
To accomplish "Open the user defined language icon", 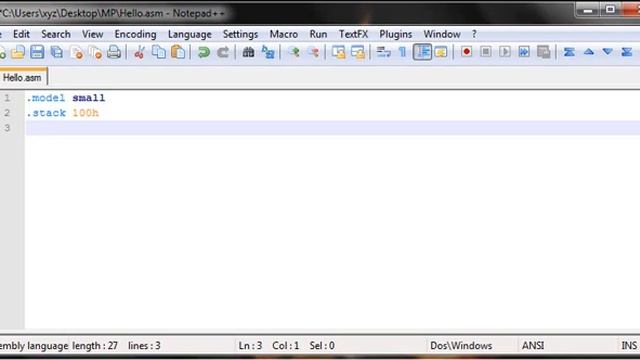I will pyautogui.click(x=441, y=52).
